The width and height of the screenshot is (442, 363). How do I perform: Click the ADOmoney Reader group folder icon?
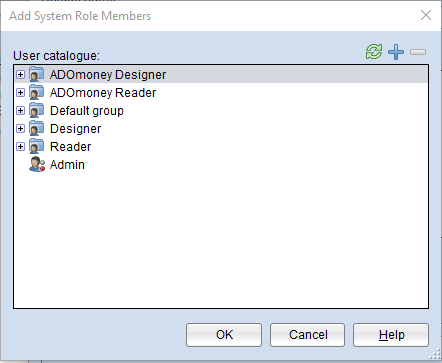pos(36,92)
